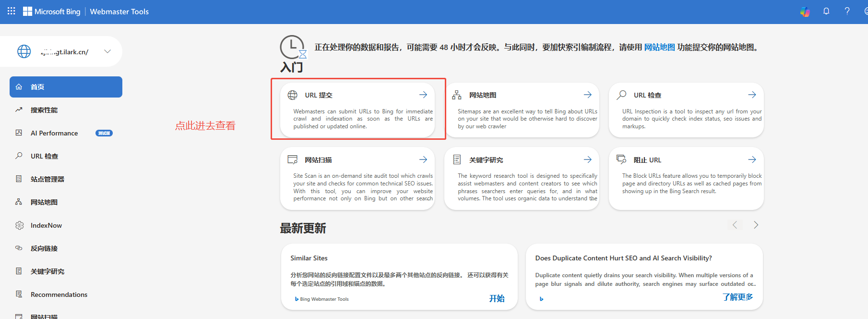This screenshot has width=868, height=319.
Task: Open the Copilot colorful icon in header
Action: pyautogui.click(x=805, y=12)
